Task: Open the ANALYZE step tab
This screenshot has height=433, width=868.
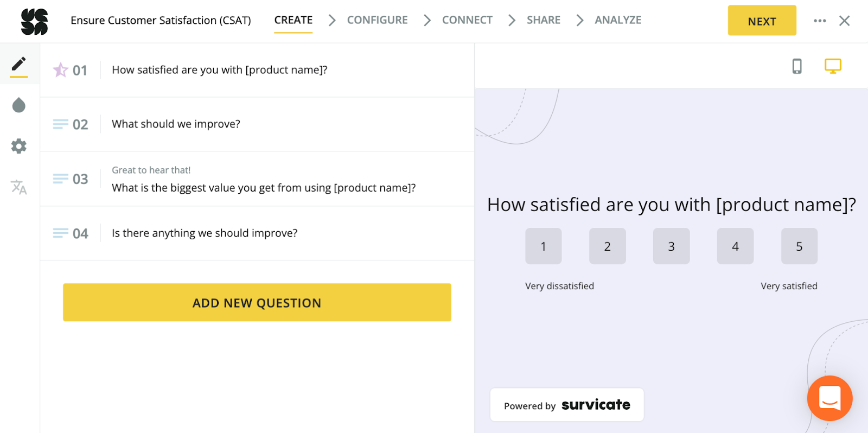Action: 618,20
